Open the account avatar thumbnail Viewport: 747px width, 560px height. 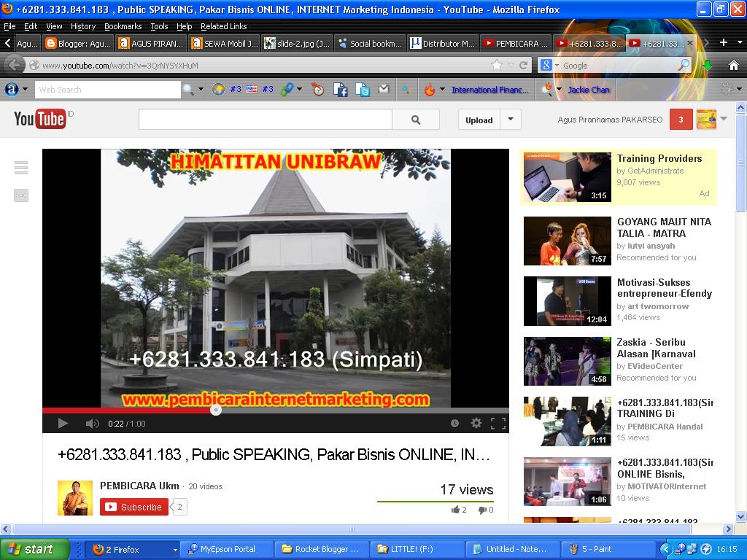[706, 120]
